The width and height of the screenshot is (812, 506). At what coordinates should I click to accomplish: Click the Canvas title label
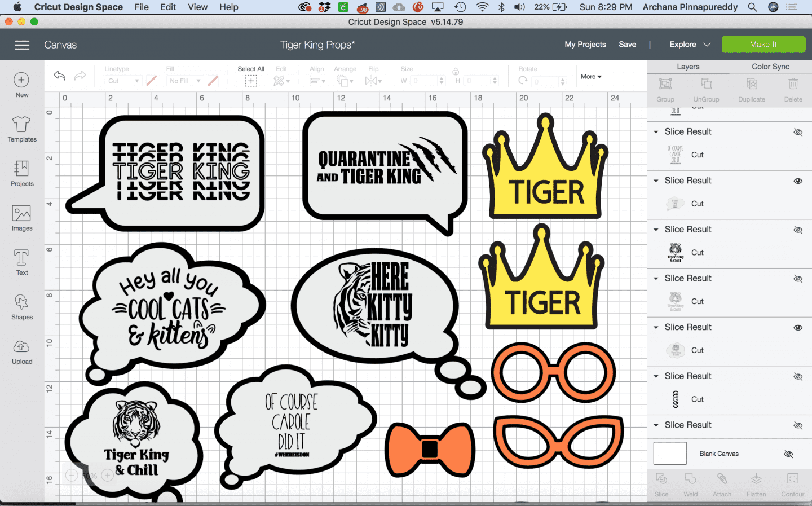[x=60, y=45]
